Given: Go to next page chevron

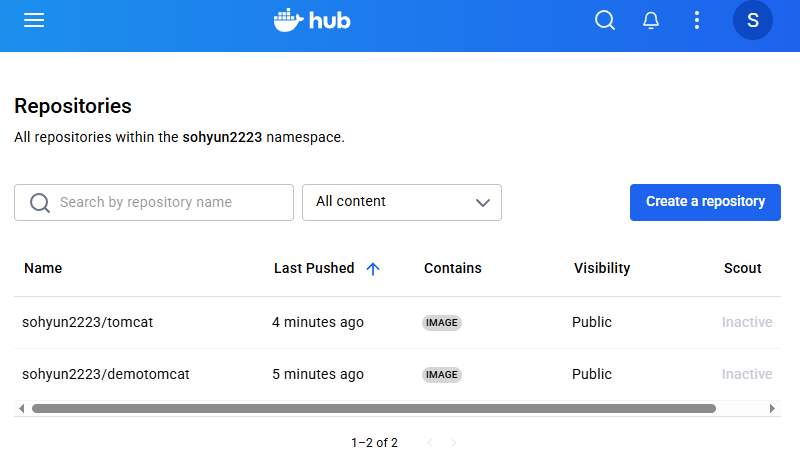Looking at the screenshot, I should [454, 443].
